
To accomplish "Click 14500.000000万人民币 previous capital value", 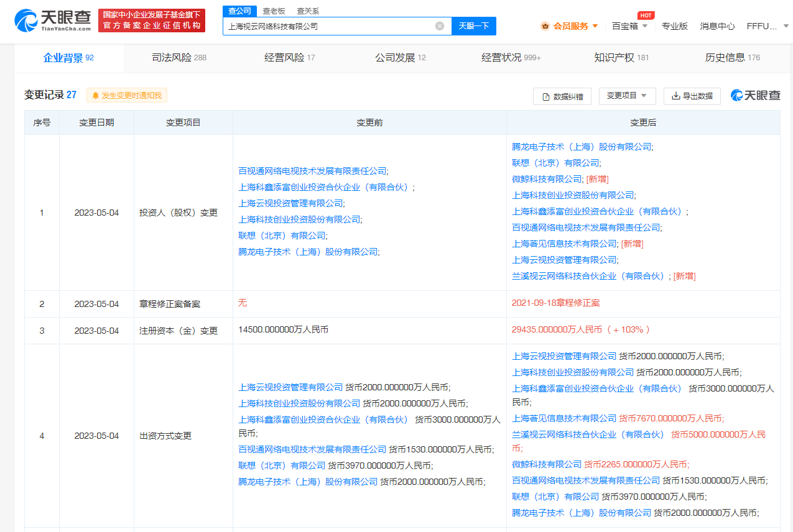I will pos(283,330).
